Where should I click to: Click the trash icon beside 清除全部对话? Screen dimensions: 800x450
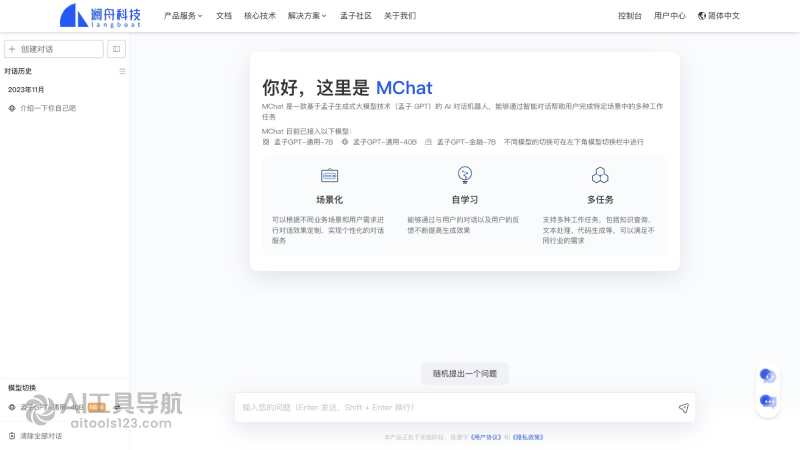[x=12, y=436]
